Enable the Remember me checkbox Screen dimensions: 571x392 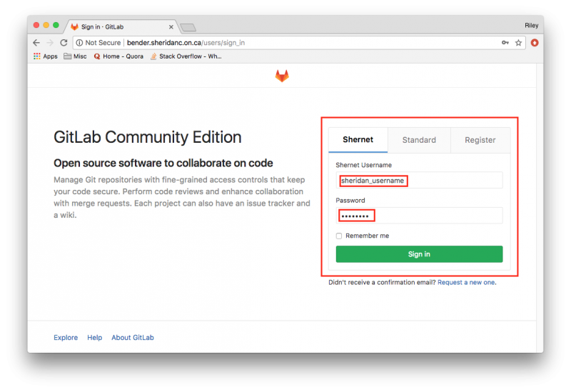click(x=339, y=236)
